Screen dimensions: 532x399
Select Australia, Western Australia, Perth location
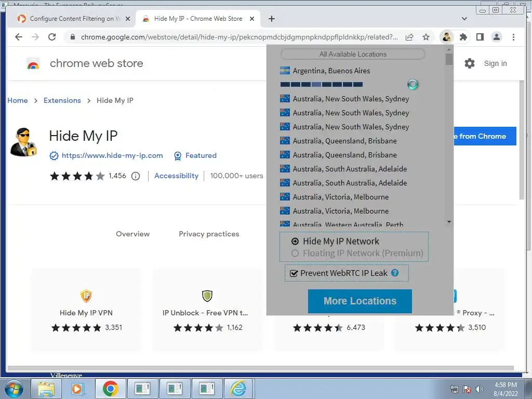click(348, 224)
